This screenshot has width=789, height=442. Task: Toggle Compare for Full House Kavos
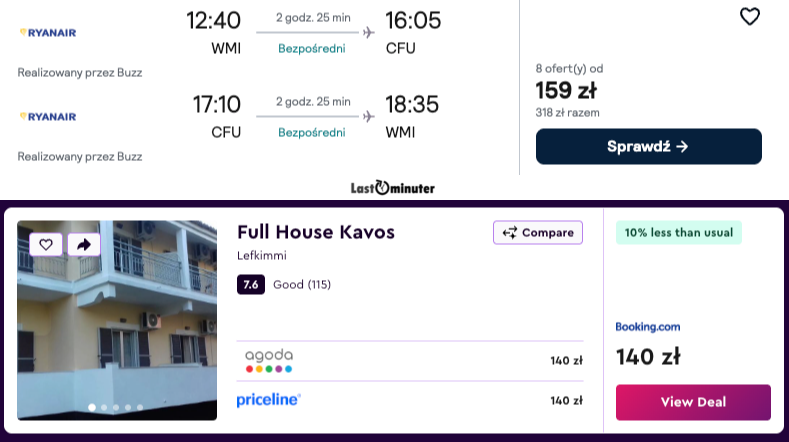click(x=537, y=233)
